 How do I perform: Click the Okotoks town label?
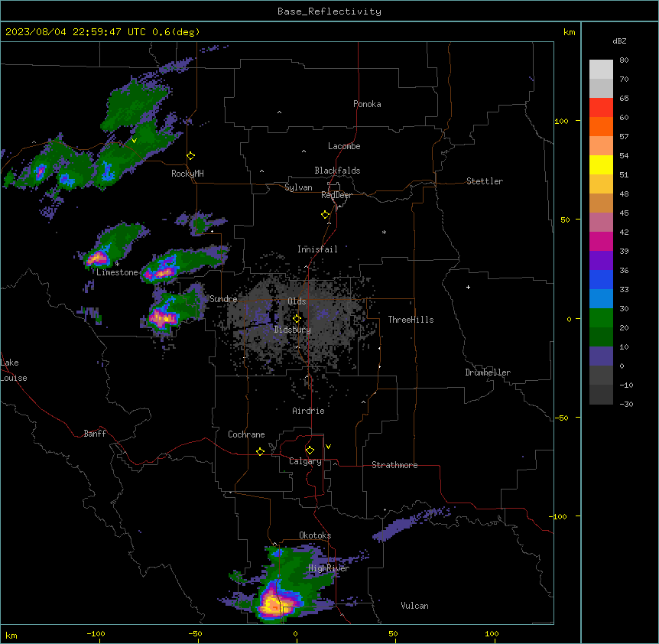coord(315,535)
